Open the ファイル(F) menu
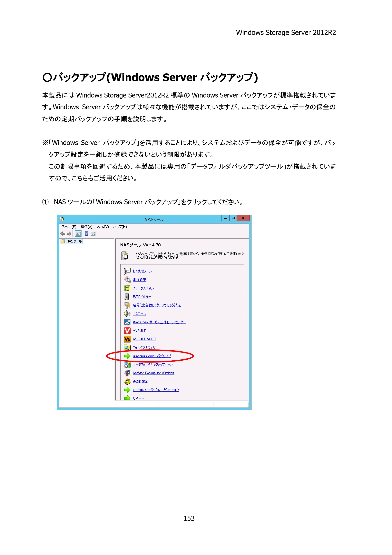Screen dimensions: 392x555 coord(69,227)
